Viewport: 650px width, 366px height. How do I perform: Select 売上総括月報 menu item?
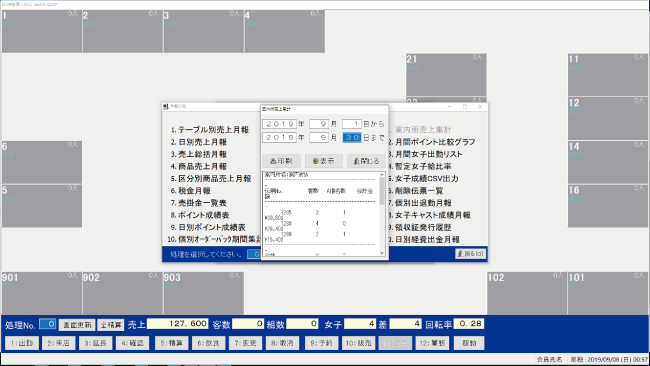[199, 154]
